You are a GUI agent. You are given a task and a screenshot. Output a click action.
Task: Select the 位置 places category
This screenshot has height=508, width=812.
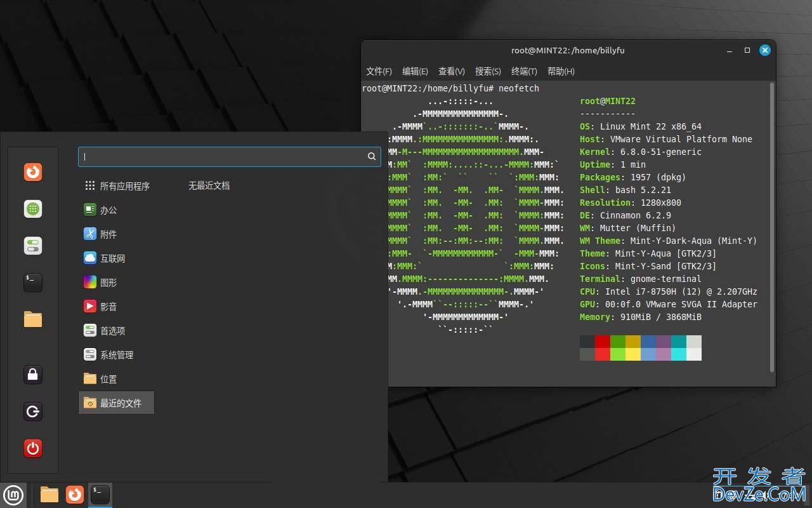click(x=117, y=379)
